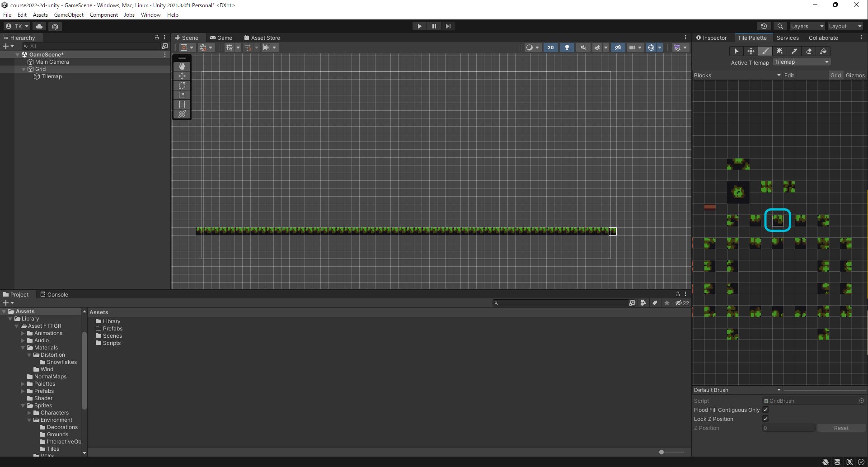Open the global search magnifier icon

pyautogui.click(x=780, y=26)
